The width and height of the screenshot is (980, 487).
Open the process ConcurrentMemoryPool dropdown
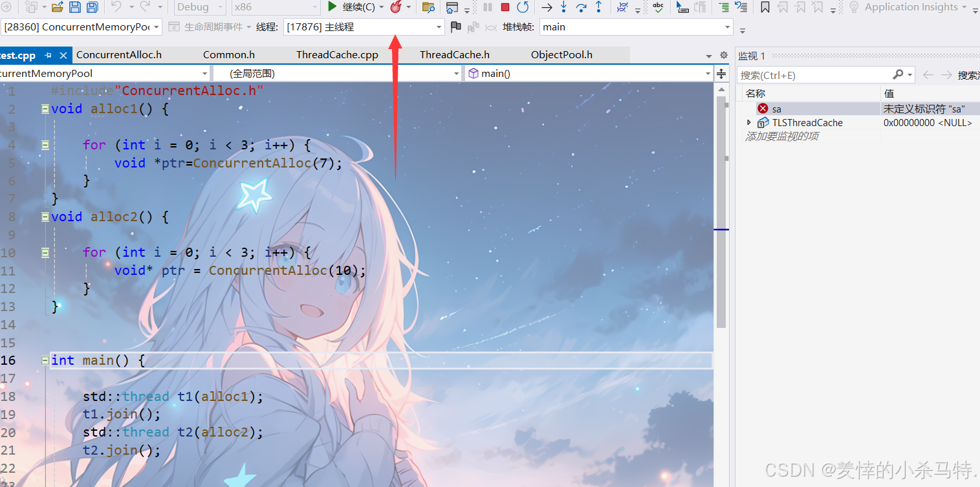pos(82,27)
